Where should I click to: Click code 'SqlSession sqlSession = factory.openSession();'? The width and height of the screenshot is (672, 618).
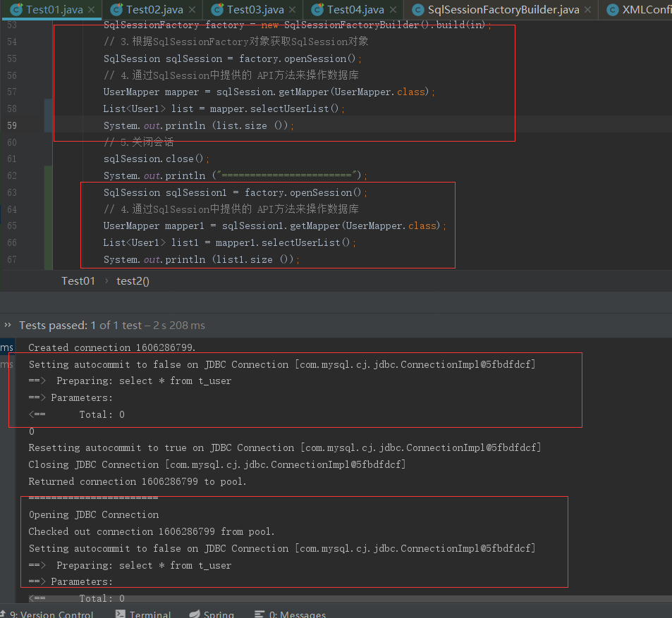[x=233, y=58]
